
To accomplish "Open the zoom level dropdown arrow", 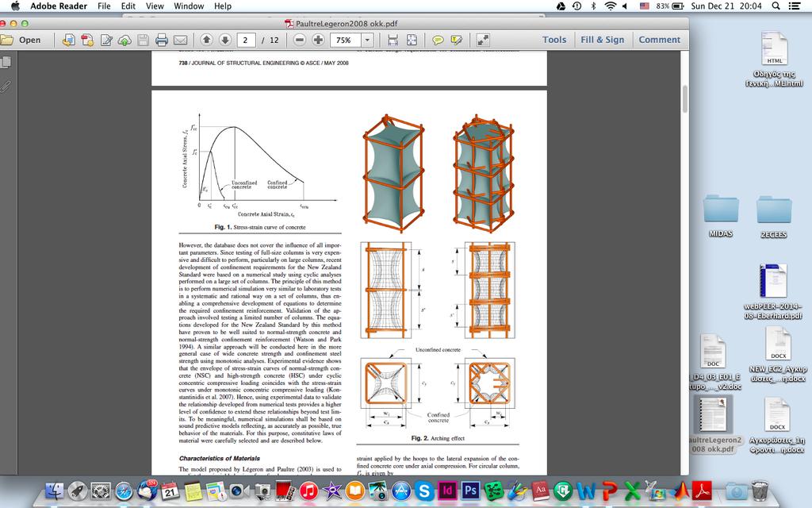I will [367, 40].
